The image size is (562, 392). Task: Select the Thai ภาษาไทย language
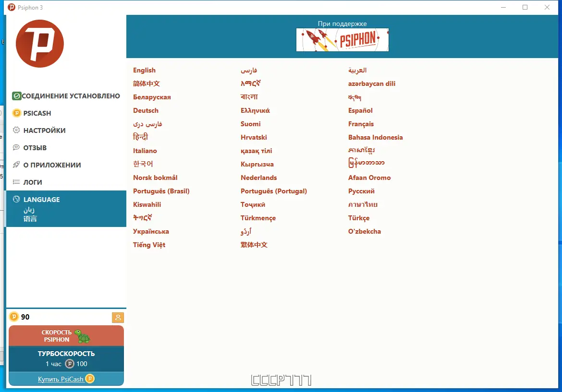[363, 204]
